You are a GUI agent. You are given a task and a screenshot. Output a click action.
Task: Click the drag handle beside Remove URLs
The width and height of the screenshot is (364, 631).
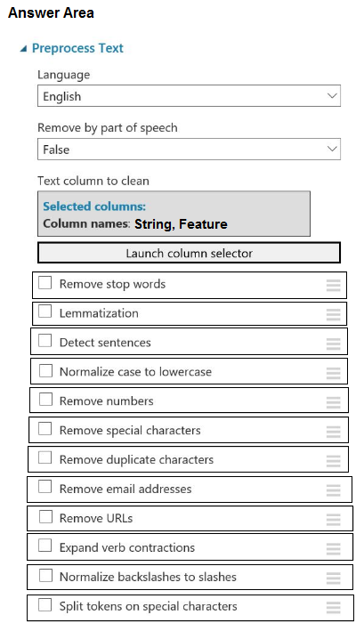click(333, 520)
